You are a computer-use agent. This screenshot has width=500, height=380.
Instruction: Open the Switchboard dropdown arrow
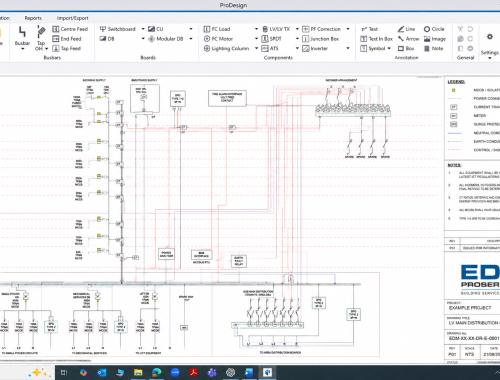pos(143,29)
